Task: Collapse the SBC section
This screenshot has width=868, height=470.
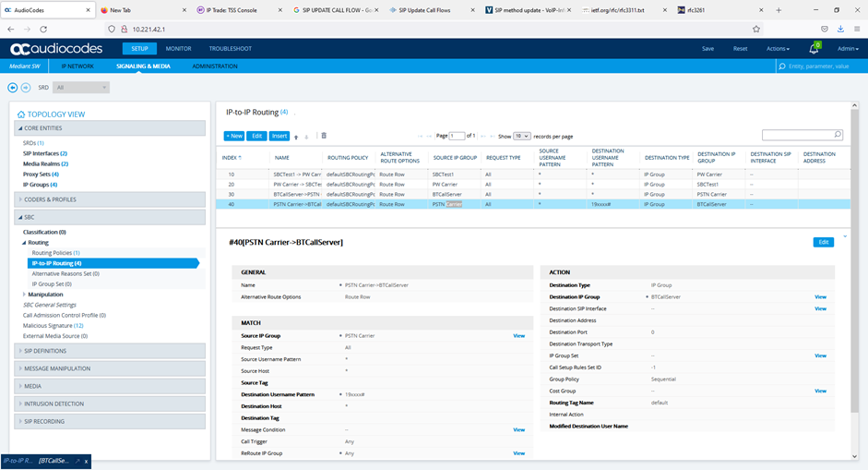Action: (x=110, y=217)
